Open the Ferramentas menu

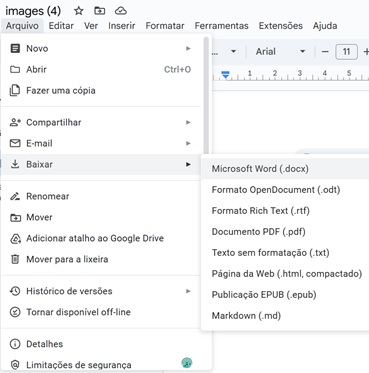(x=221, y=26)
